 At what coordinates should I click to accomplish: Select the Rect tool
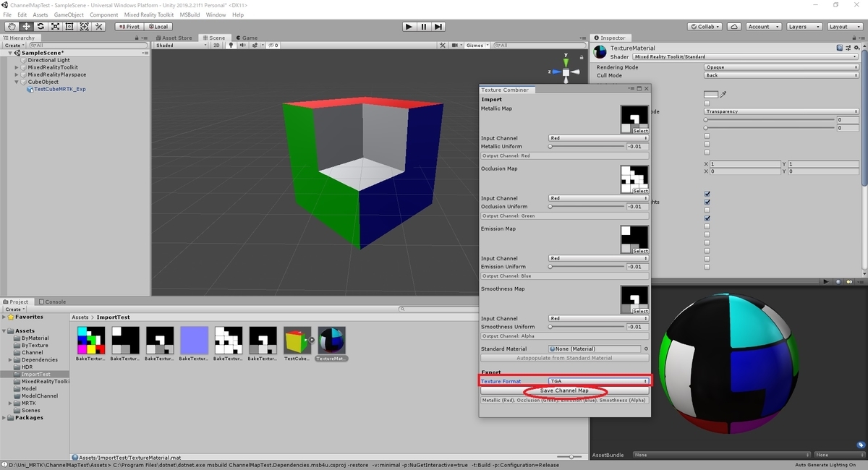pyautogui.click(x=69, y=27)
